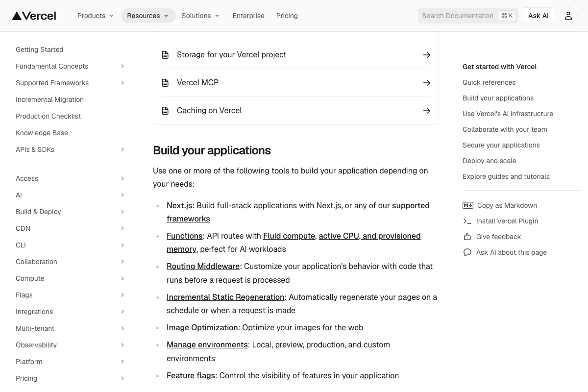Expand the Pricing sidebar section
The height and width of the screenshot is (392, 588).
point(122,378)
